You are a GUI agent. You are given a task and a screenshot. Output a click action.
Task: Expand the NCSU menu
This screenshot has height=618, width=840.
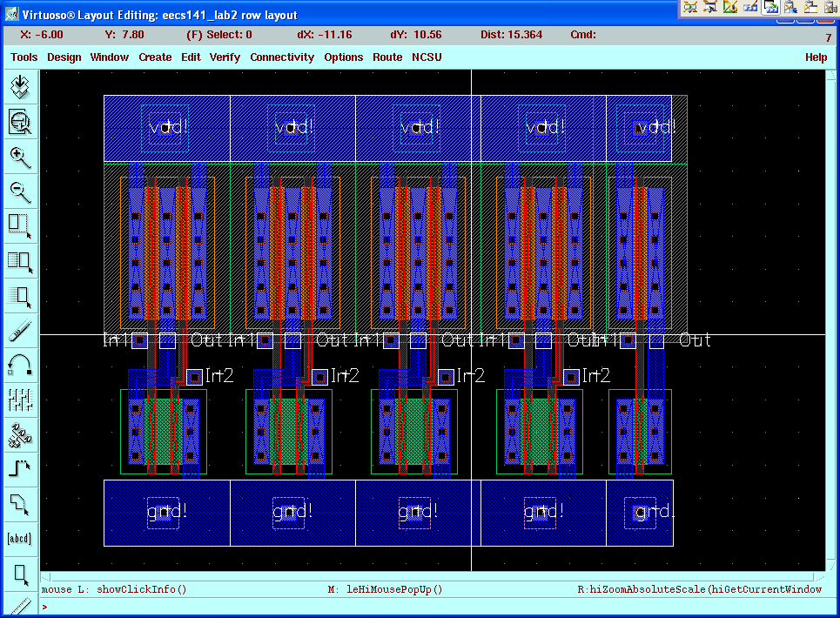(x=427, y=57)
